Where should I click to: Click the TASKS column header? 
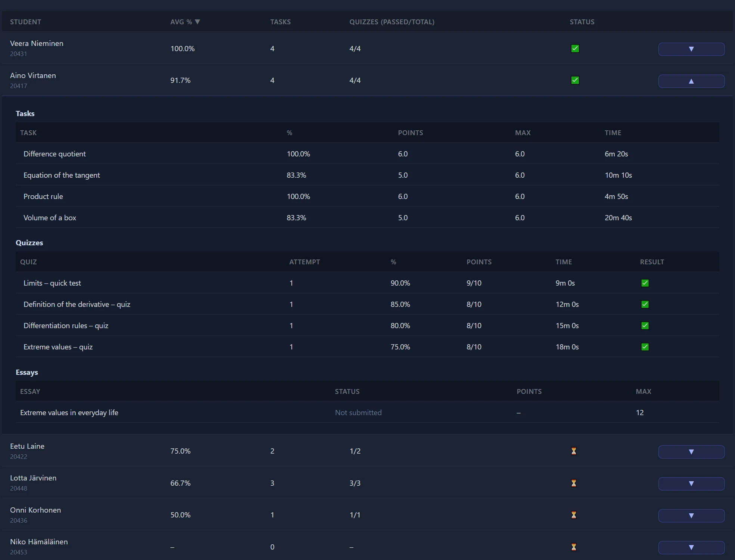[x=280, y=22]
